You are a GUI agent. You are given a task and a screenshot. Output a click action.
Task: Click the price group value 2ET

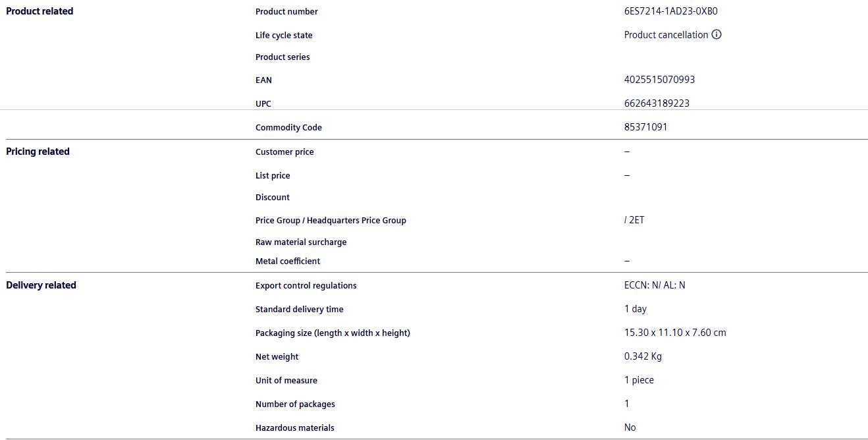click(635, 220)
